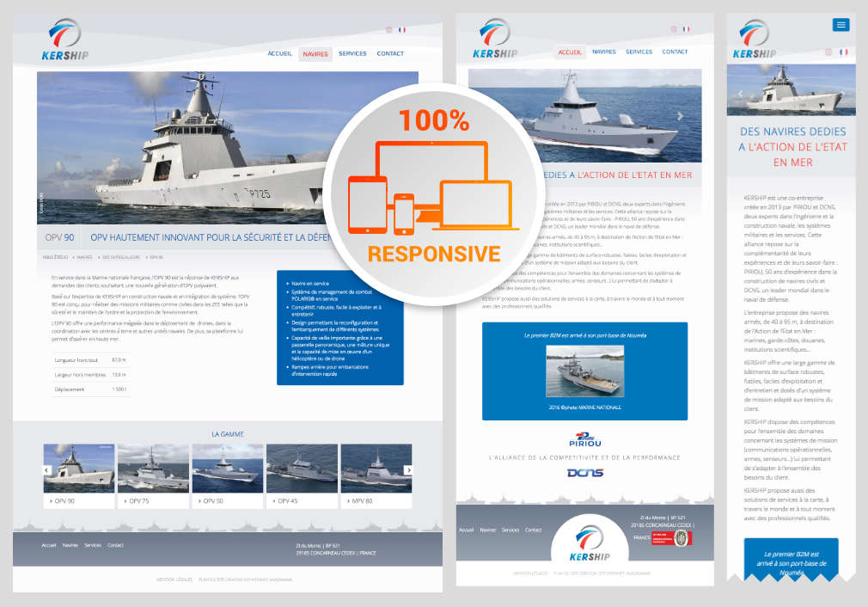Image resolution: width=868 pixels, height=607 pixels.
Task: Click the Kership logo in the tablet view header
Action: point(495,38)
